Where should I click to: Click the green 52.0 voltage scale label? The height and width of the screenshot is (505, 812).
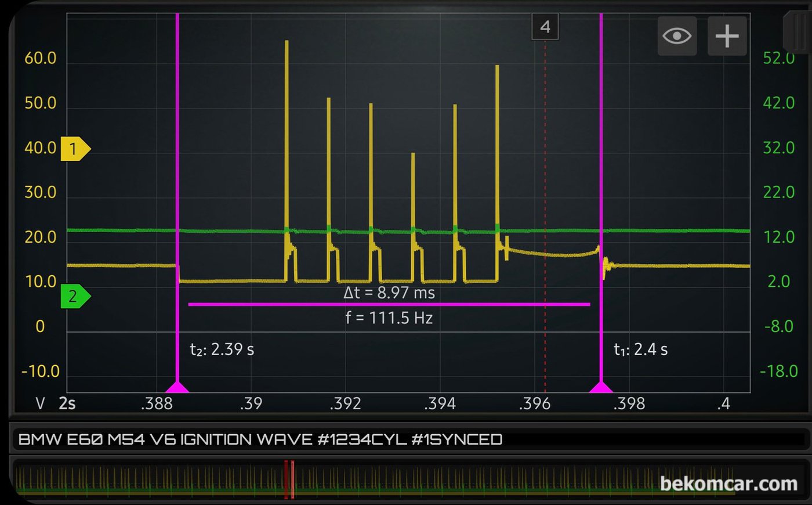[778, 58]
